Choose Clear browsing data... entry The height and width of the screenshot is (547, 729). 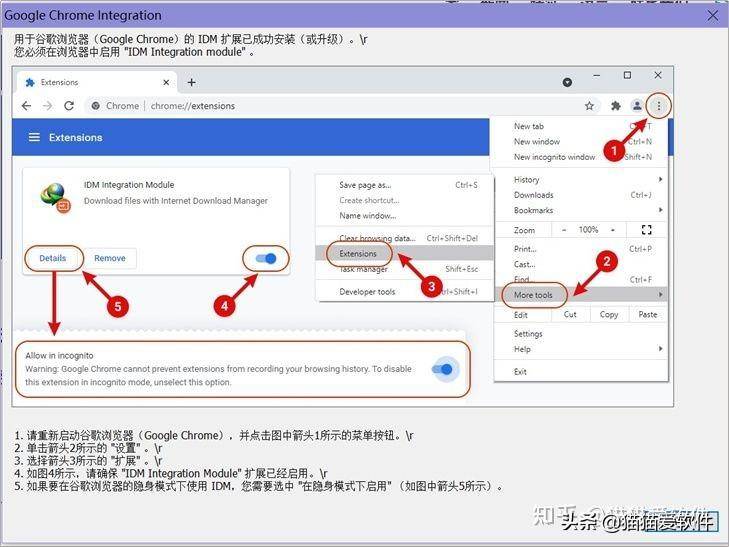404,238
